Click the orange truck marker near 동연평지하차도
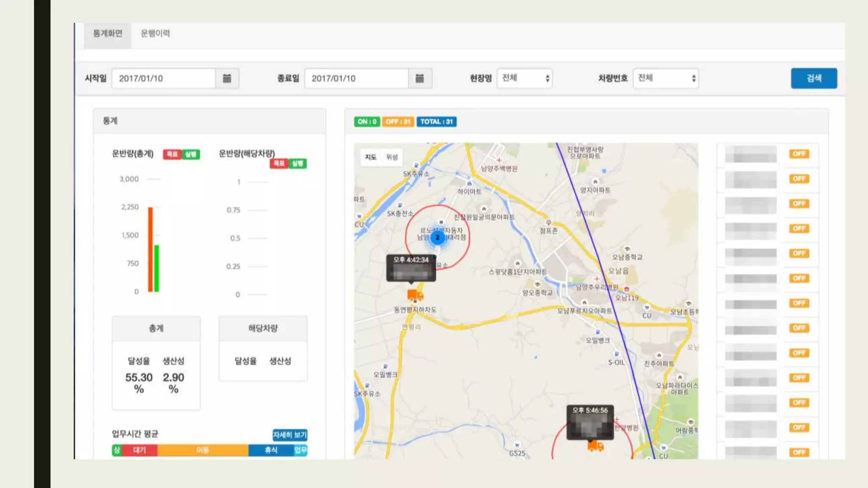The height and width of the screenshot is (488, 868). click(415, 295)
